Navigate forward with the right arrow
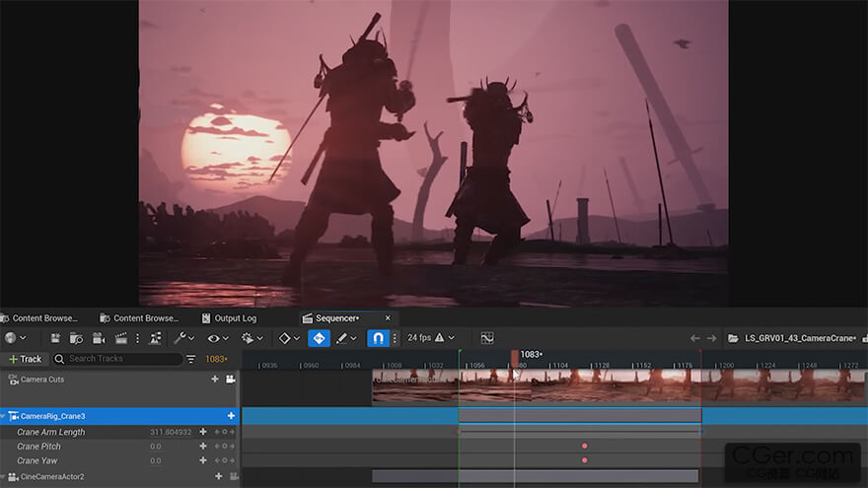The height and width of the screenshot is (488, 868). 712,338
